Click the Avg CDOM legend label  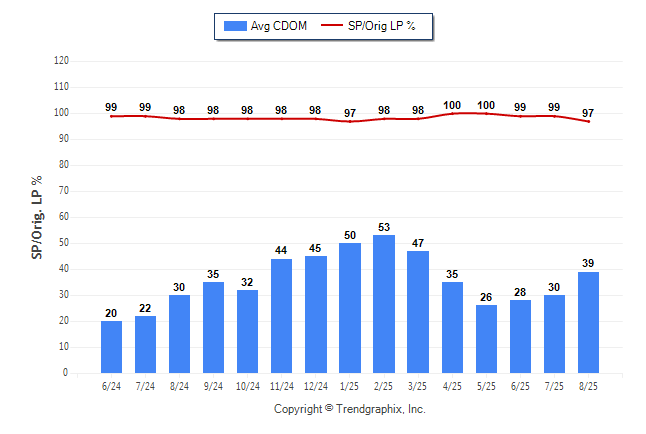coord(279,26)
